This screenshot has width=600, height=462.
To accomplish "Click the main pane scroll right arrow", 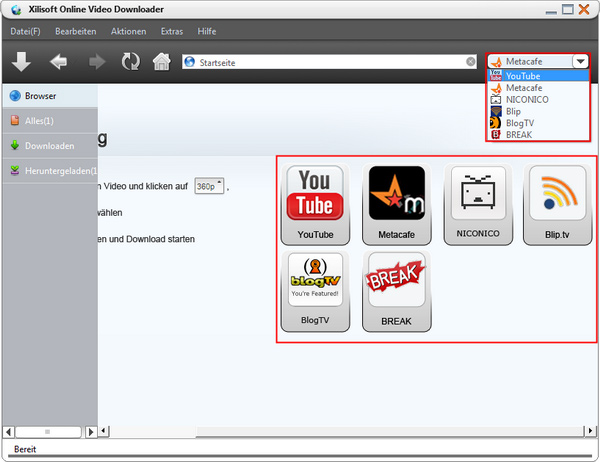I will click(x=590, y=431).
